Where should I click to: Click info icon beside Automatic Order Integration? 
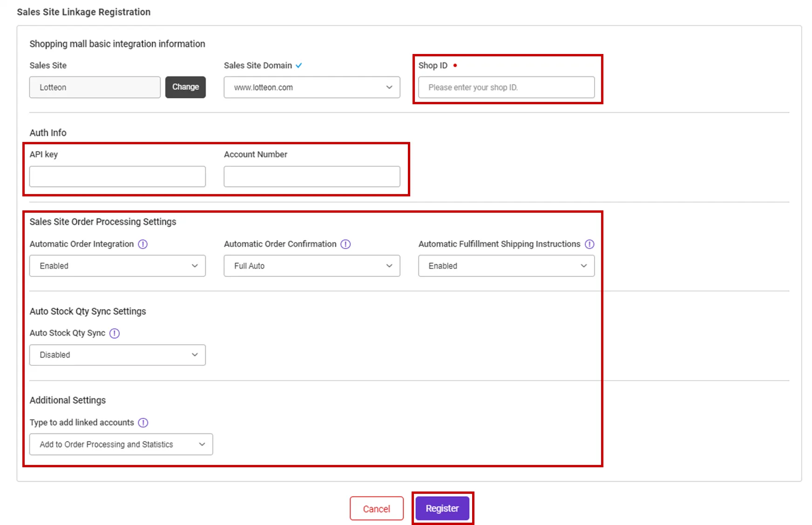point(143,244)
